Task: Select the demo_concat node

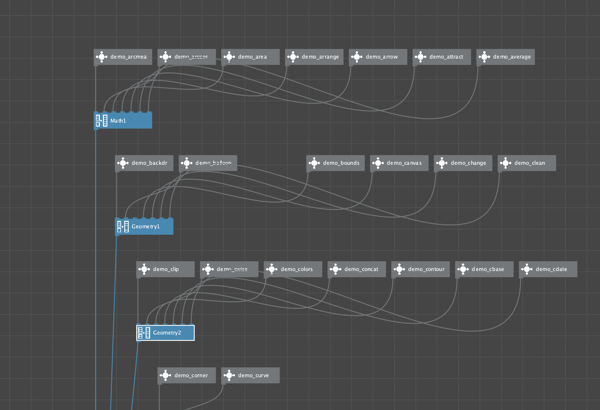Action: tap(357, 270)
